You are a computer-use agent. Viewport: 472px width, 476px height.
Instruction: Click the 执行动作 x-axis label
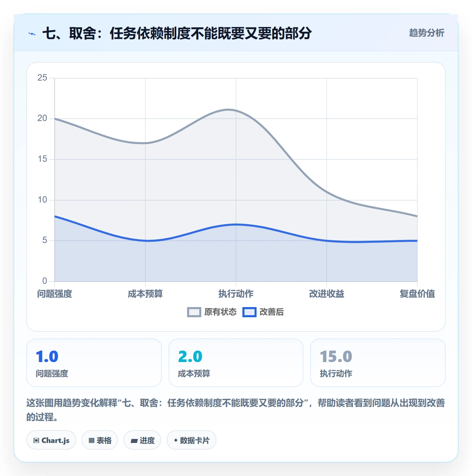tap(236, 294)
